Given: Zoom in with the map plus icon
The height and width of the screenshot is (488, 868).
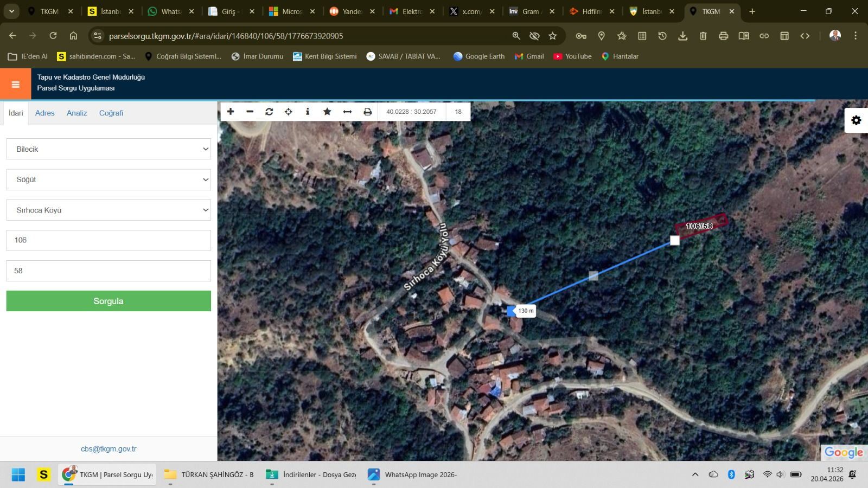Looking at the screenshot, I should pos(231,112).
